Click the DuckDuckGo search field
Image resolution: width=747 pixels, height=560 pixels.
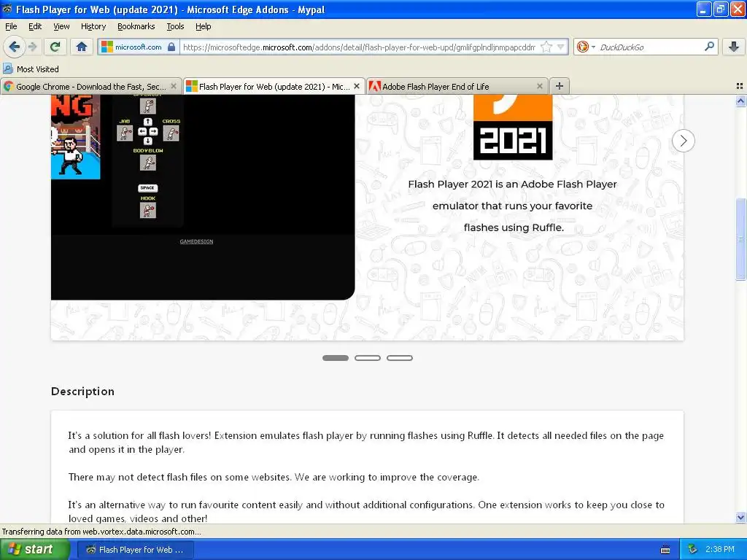pyautogui.click(x=650, y=47)
